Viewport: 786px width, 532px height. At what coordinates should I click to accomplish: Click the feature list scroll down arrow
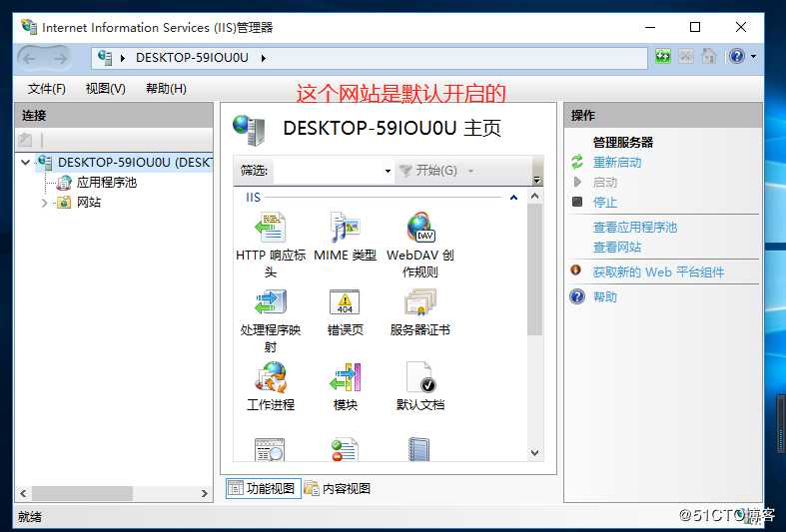[535, 453]
